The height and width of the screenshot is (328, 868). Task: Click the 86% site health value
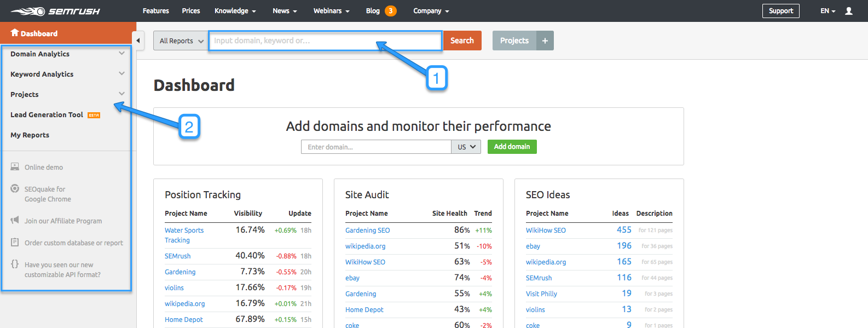click(462, 229)
